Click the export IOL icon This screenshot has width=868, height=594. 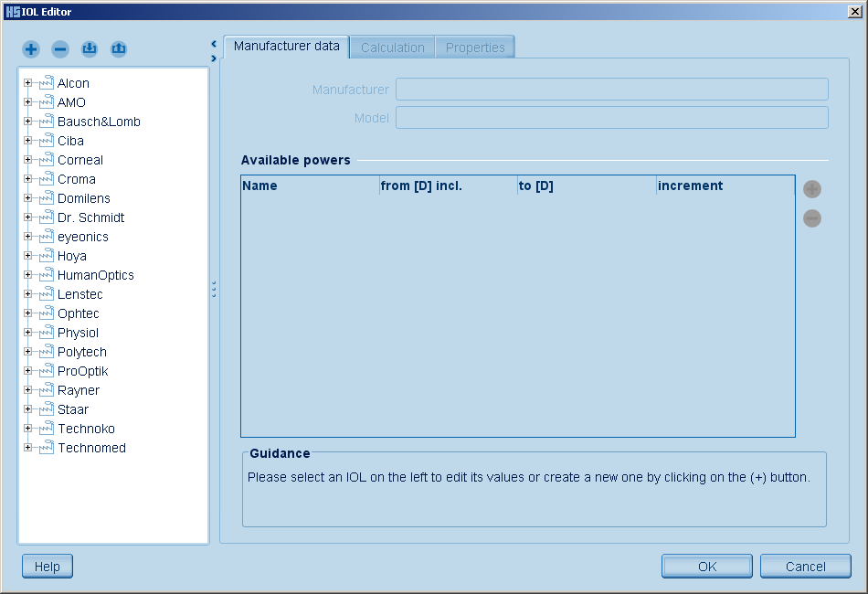click(x=119, y=49)
